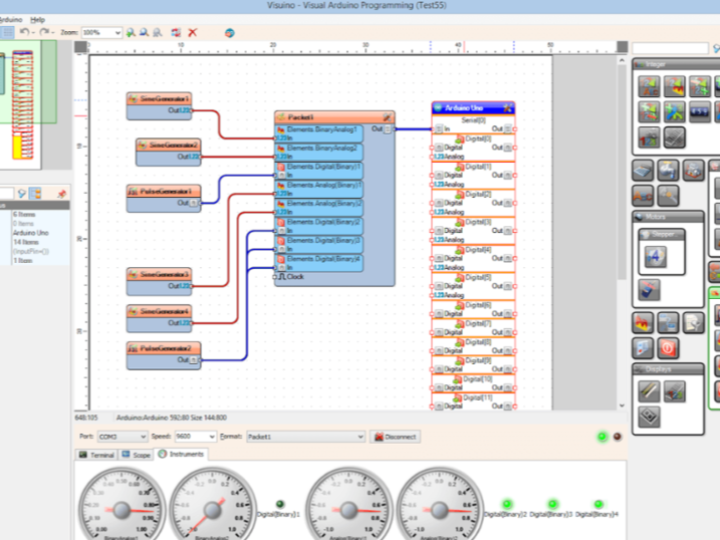Click the zoom in magnifier icon
This screenshot has height=540, width=720.
click(132, 33)
